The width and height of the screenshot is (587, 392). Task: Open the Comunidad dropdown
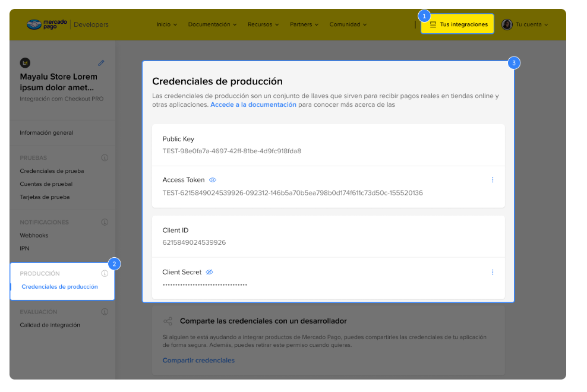click(x=348, y=24)
